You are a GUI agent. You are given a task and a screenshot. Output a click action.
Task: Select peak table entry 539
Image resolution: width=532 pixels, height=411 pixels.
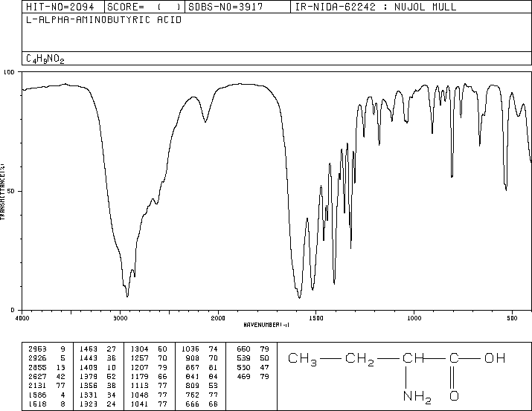click(x=243, y=358)
